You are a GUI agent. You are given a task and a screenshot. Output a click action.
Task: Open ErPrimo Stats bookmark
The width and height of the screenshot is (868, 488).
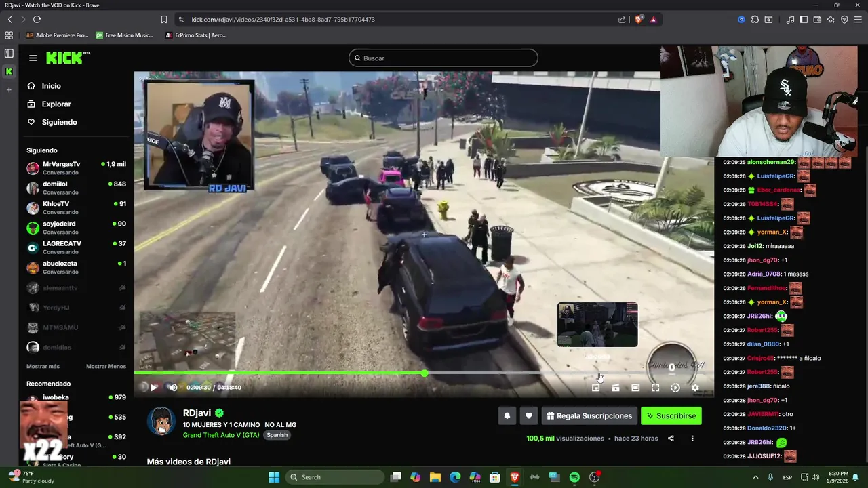coord(196,35)
